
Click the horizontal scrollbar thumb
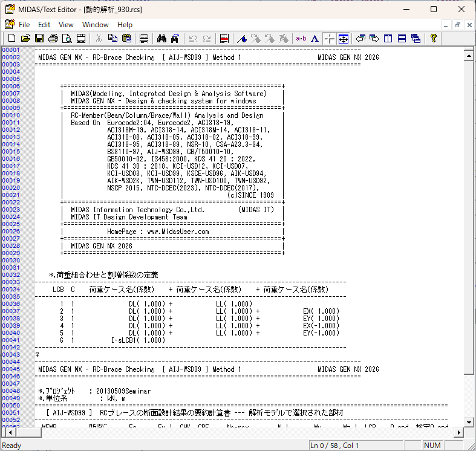tap(28, 432)
